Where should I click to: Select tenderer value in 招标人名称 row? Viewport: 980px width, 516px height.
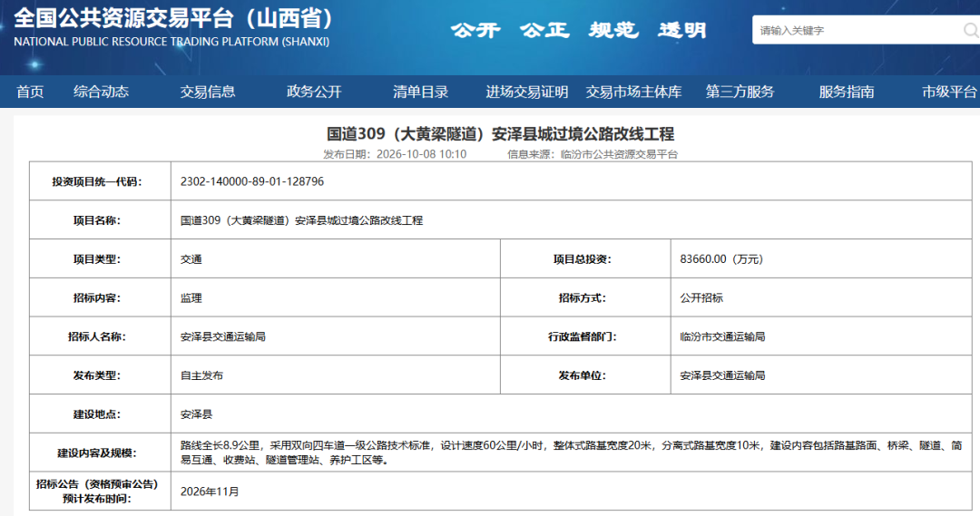[x=222, y=336]
